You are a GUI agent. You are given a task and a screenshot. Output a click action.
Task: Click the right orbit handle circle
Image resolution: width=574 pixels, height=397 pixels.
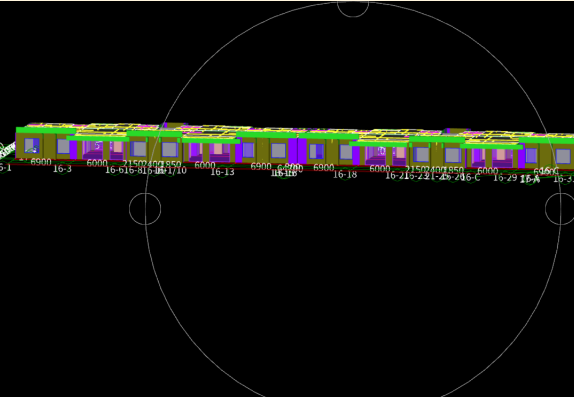click(560, 208)
